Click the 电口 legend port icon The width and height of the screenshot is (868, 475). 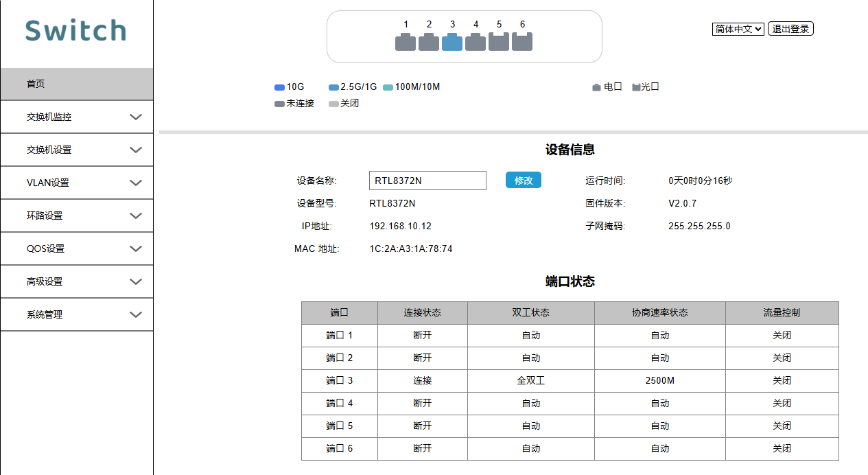[x=596, y=87]
